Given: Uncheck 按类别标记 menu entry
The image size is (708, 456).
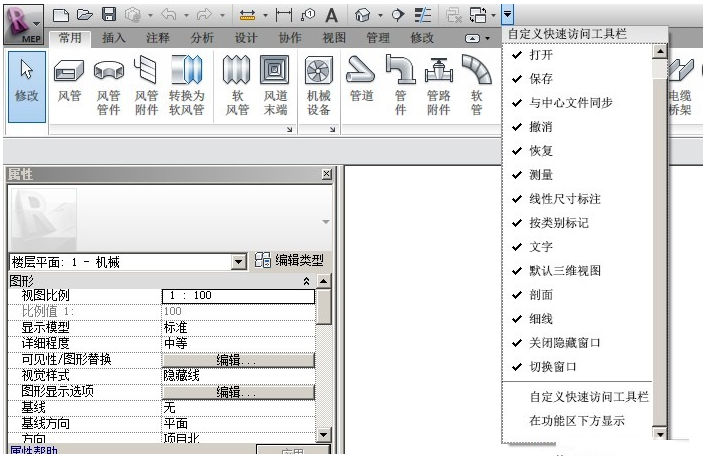Looking at the screenshot, I should click(578, 223).
